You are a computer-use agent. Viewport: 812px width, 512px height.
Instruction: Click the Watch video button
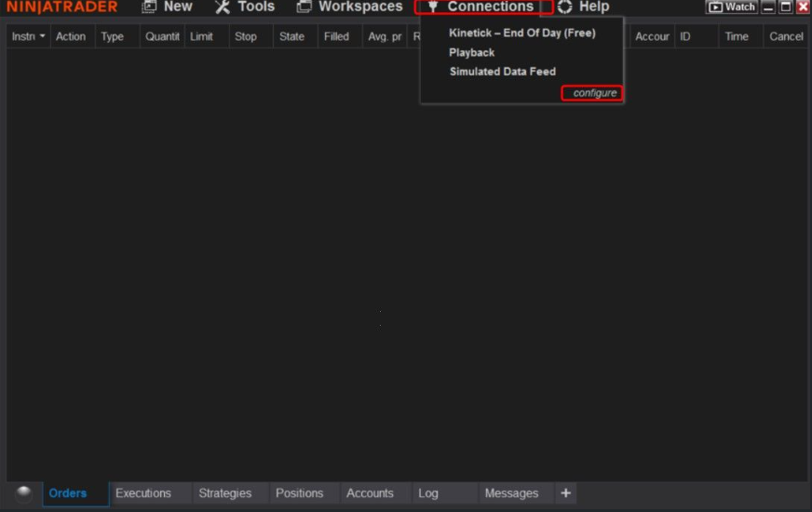pyautogui.click(x=731, y=7)
